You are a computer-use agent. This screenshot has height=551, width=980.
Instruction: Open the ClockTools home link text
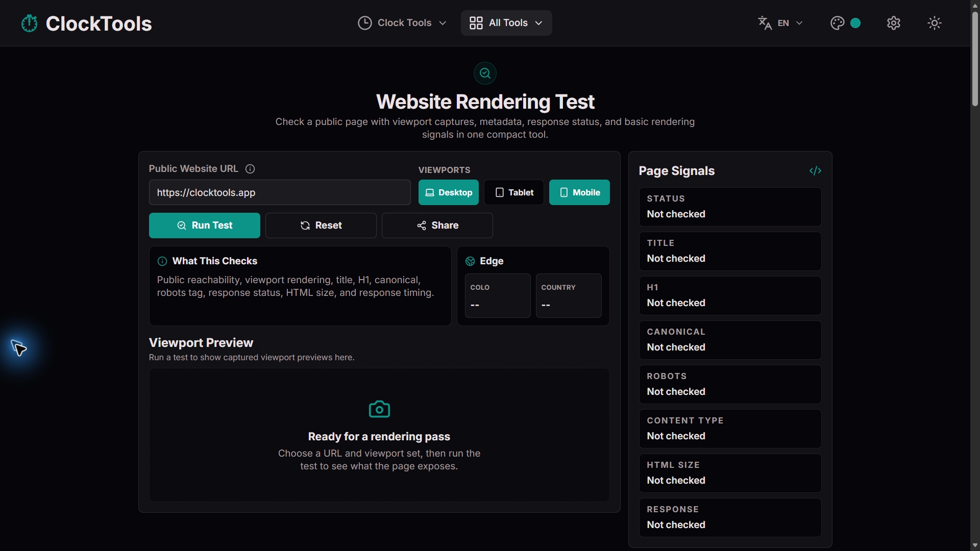coord(99,23)
